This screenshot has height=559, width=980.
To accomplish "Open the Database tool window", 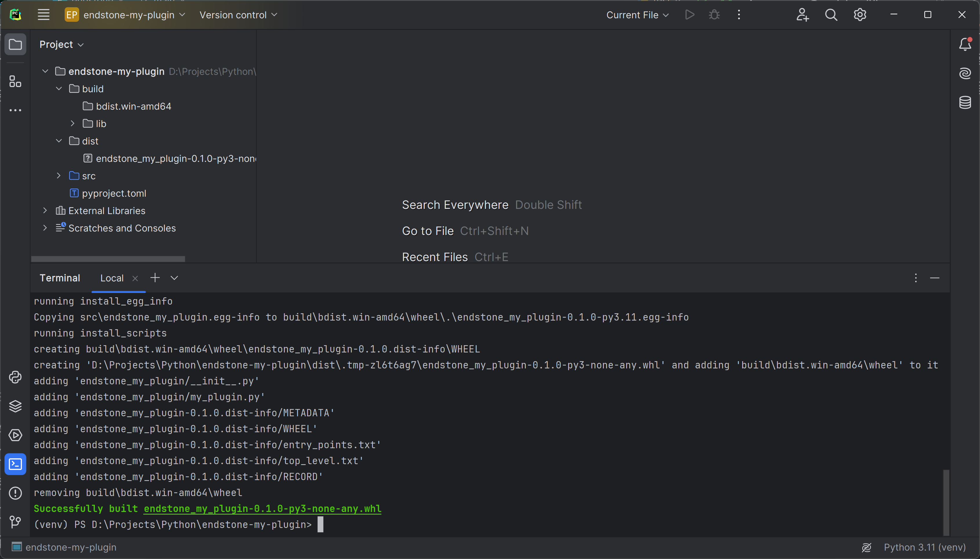I will pos(965,102).
